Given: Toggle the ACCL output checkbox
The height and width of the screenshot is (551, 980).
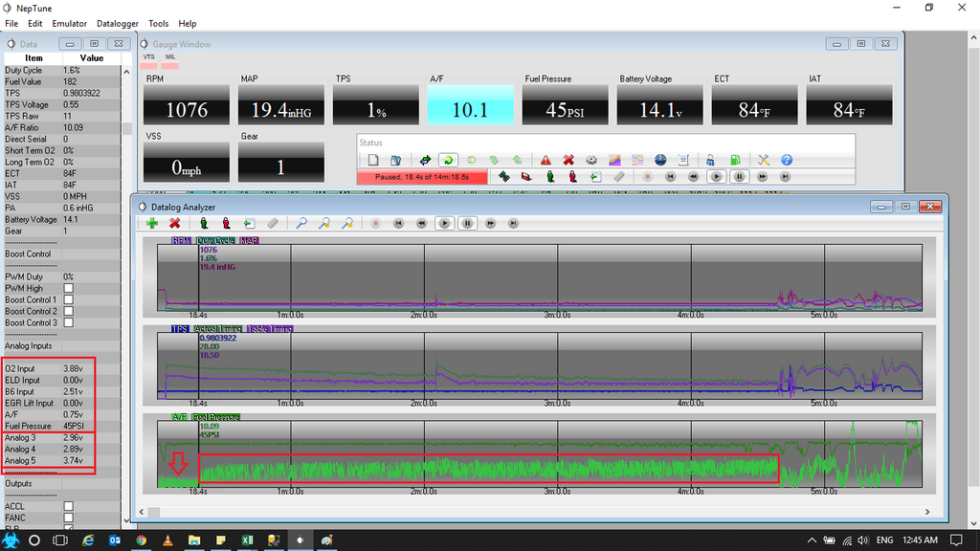Looking at the screenshot, I should click(x=69, y=507).
